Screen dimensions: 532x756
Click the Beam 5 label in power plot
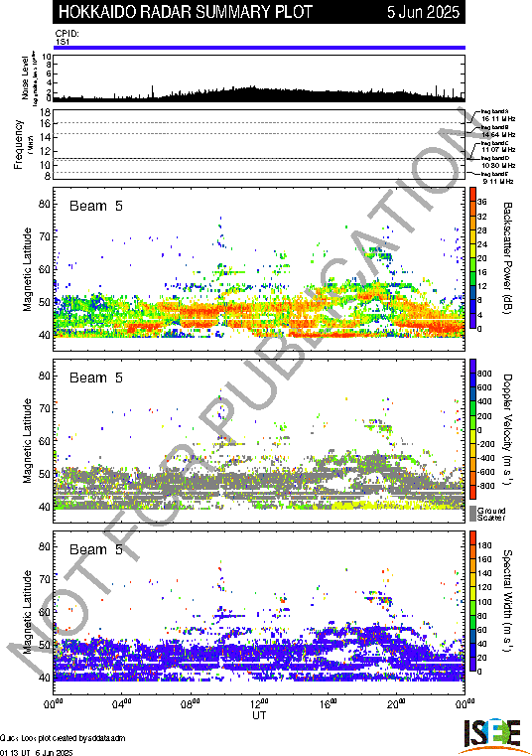[96, 206]
